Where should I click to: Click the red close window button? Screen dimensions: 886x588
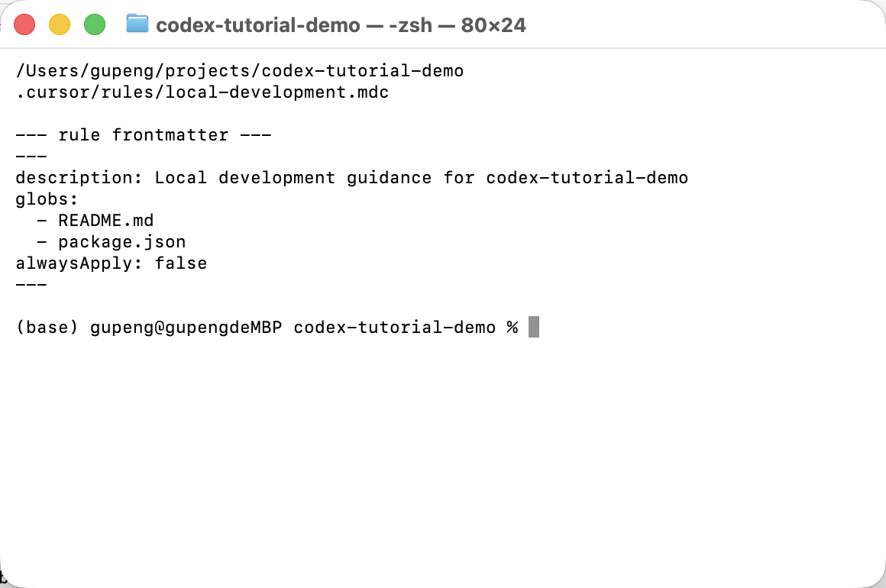(24, 25)
